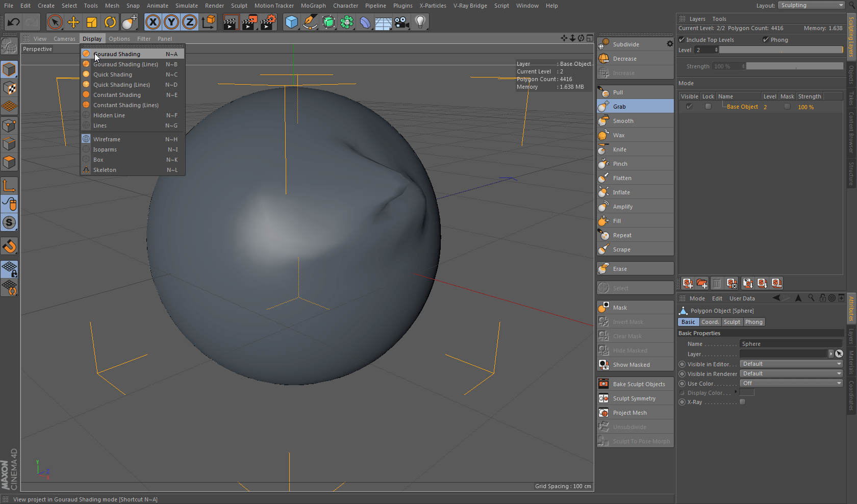Image resolution: width=857 pixels, height=504 pixels.
Task: Toggle Base Object lock checkbox
Action: click(708, 107)
